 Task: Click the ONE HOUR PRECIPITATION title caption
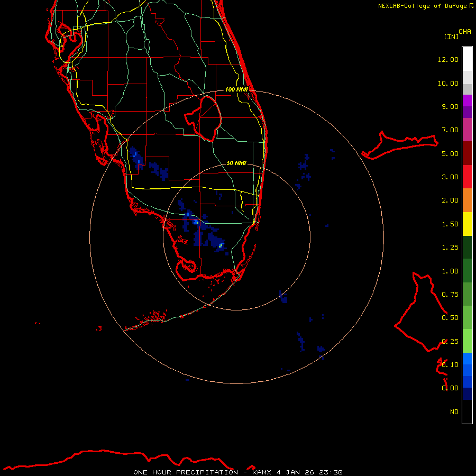pos(186,472)
